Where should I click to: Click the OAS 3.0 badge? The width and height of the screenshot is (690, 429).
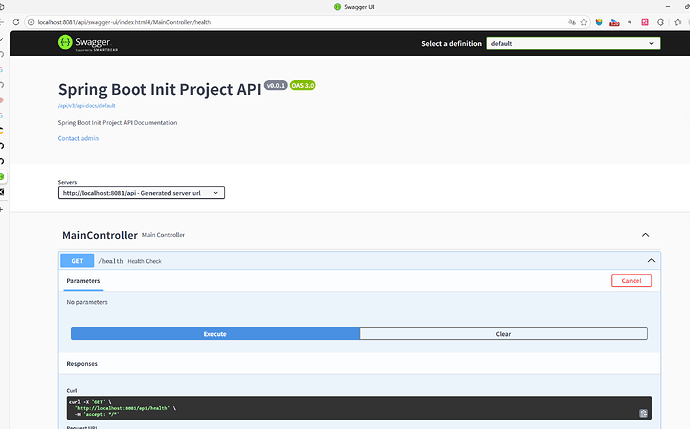[x=303, y=85]
